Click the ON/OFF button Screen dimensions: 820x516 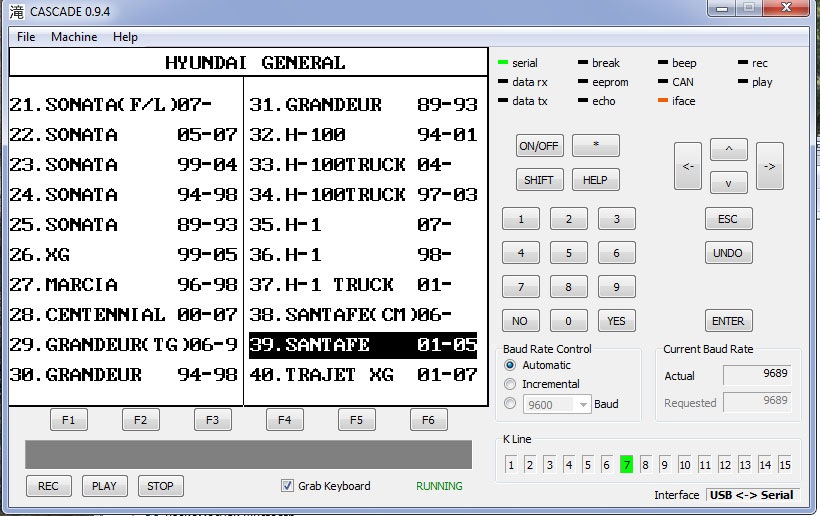(x=539, y=146)
